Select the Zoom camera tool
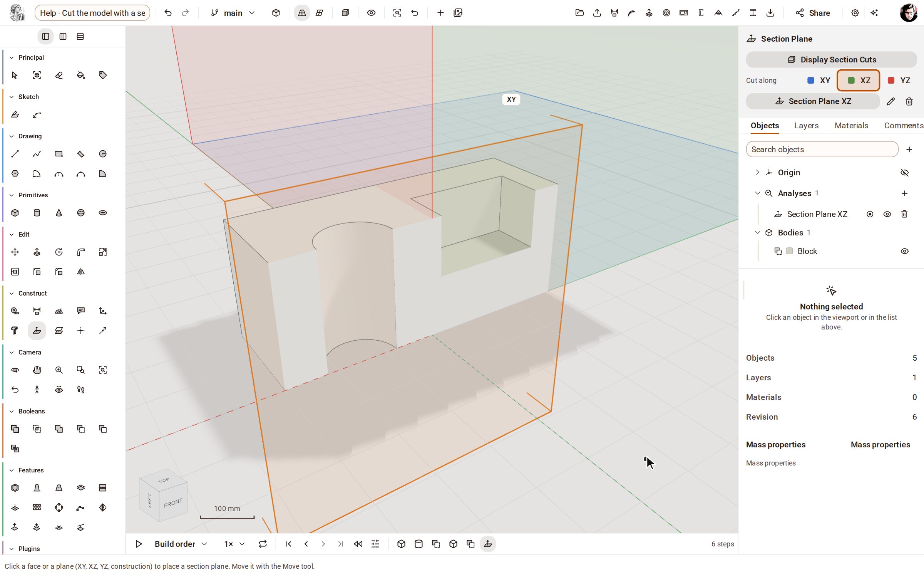The width and height of the screenshot is (924, 578). [59, 370]
